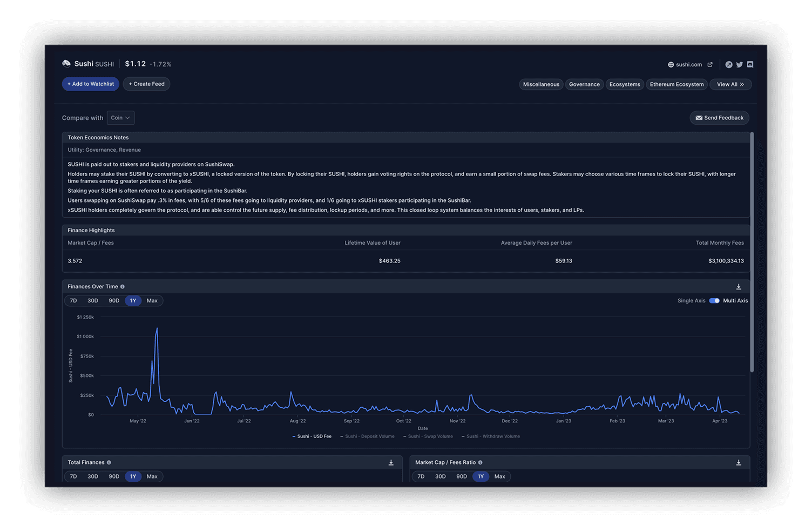Toggle Sushi - USD Fee legend series
The image size is (812, 532).
(312, 436)
